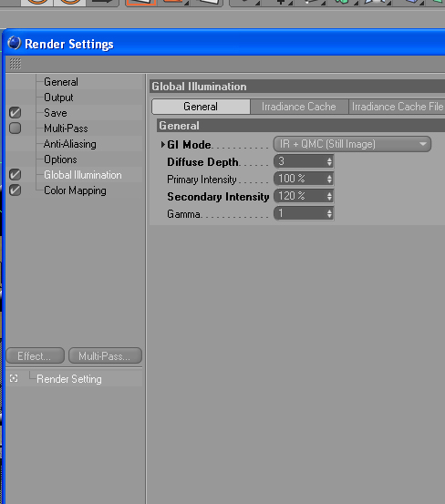Click the Secondary Intensity stepper arrows
This screenshot has height=504, width=445.
[x=329, y=196]
